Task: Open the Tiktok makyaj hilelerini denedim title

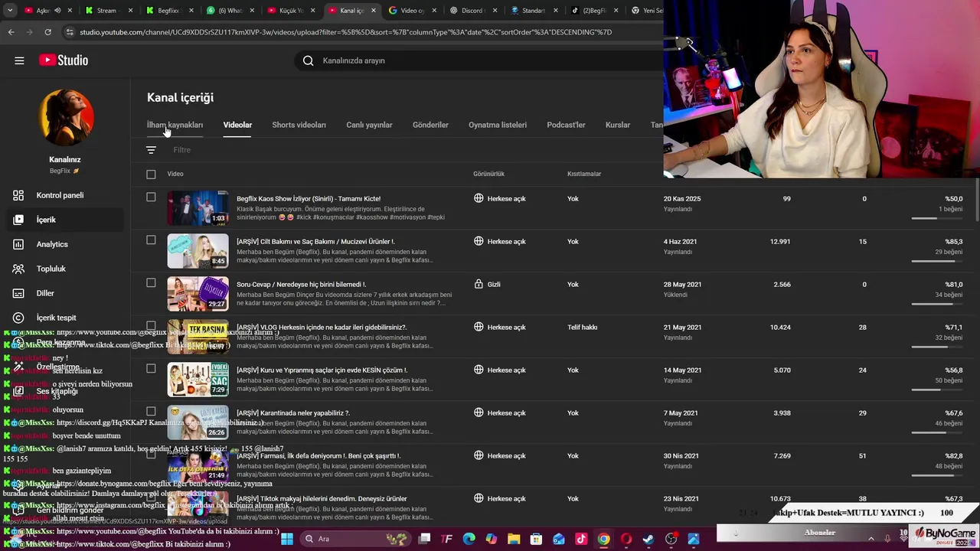Action: 322,498
